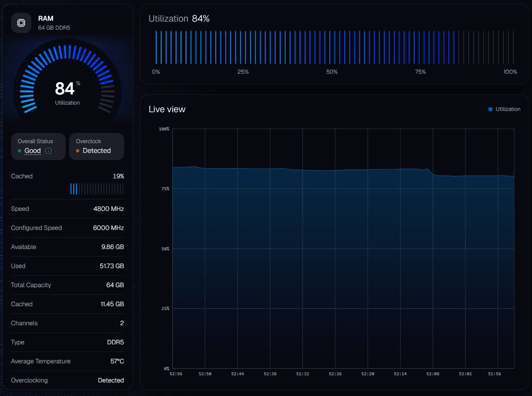Click the Cached 11.45 GB value
Viewport: 532px width, 396px height.
coord(112,304)
